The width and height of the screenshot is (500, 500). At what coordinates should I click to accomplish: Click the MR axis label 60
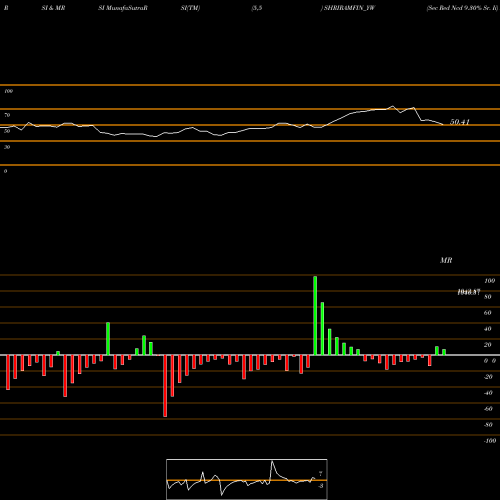point(488,313)
